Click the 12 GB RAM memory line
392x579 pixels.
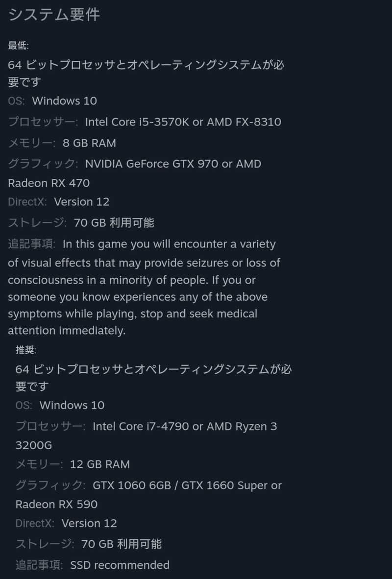click(73, 464)
